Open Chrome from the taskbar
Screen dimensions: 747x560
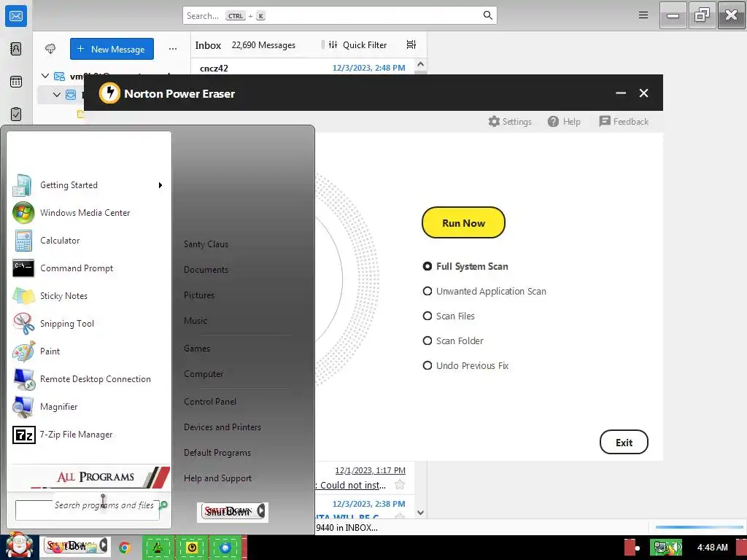coord(125,548)
